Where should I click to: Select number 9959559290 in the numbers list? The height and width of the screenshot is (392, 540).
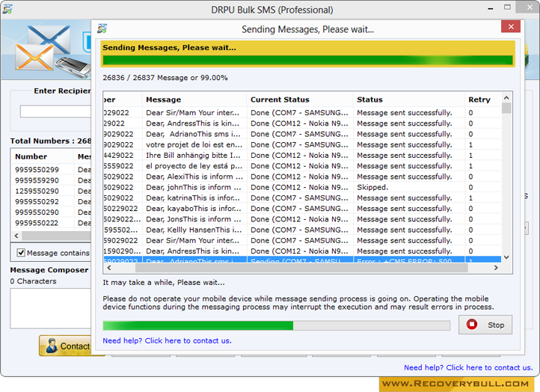pos(37,180)
